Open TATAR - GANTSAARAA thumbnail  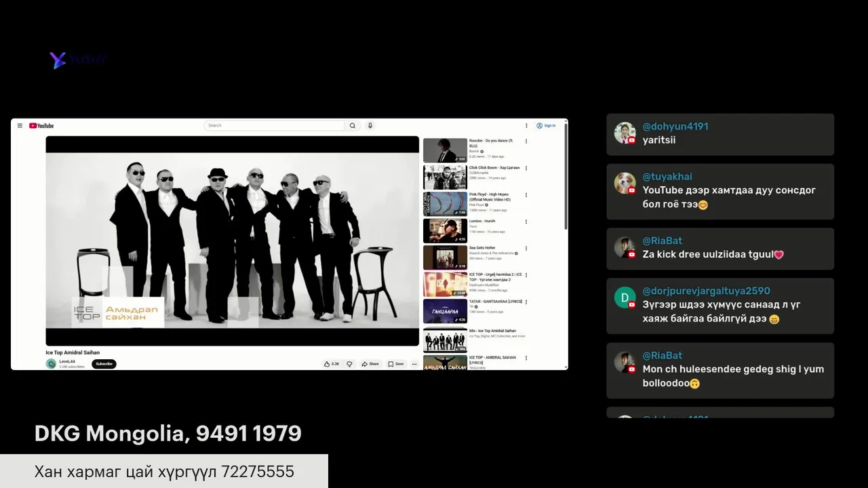click(x=445, y=311)
